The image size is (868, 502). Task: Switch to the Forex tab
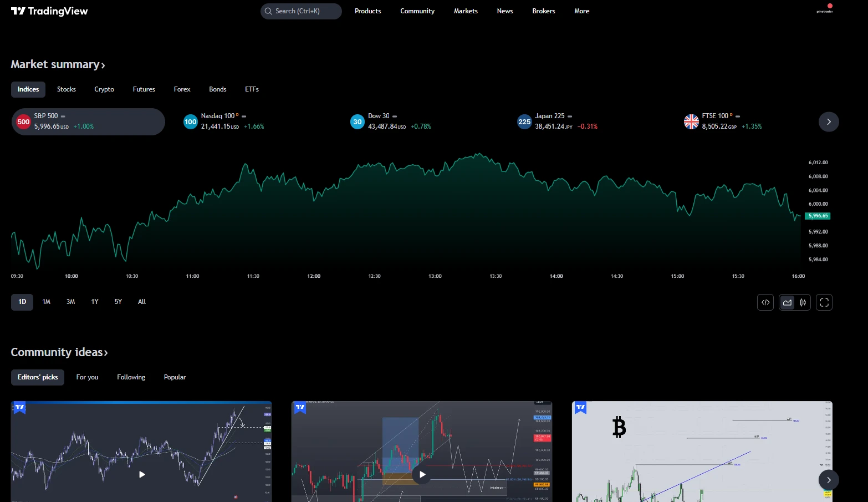coord(182,89)
